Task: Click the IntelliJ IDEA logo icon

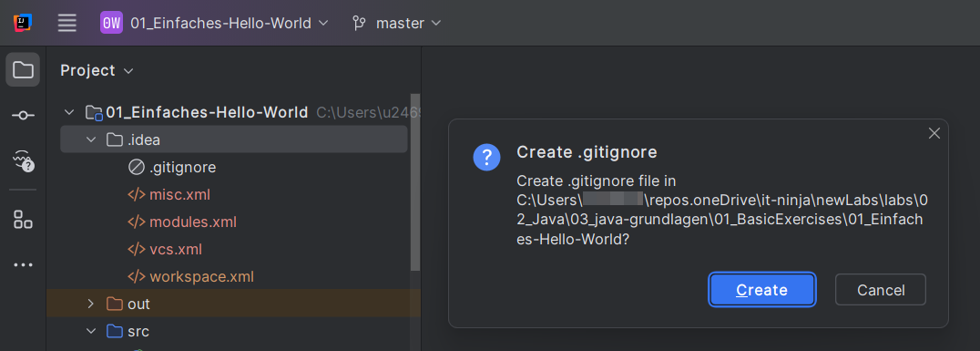Action: pyautogui.click(x=23, y=23)
